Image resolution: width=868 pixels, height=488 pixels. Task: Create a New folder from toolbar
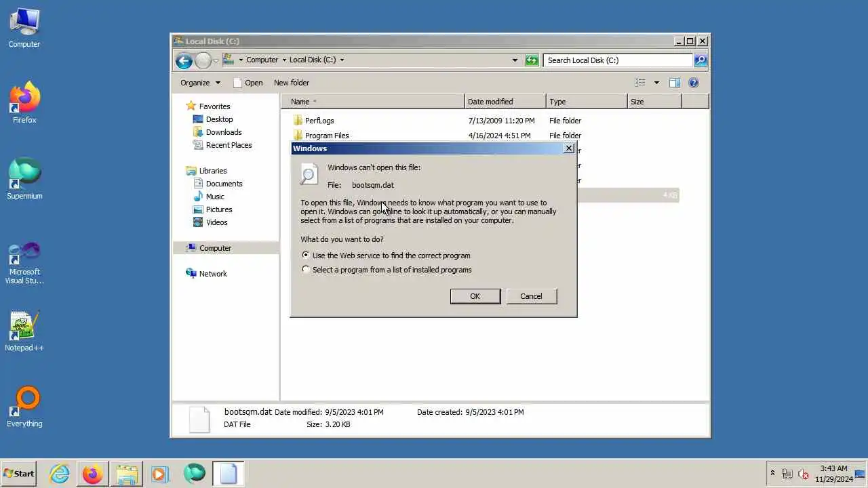292,83
